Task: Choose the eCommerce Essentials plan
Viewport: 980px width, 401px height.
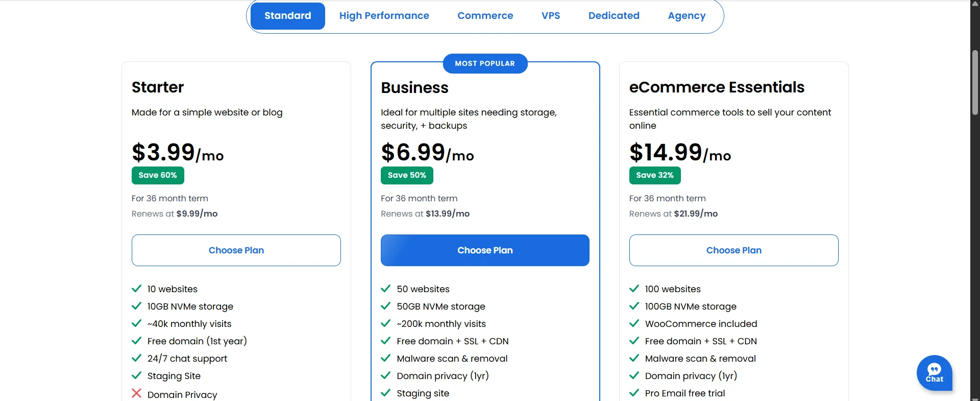Action: point(733,250)
